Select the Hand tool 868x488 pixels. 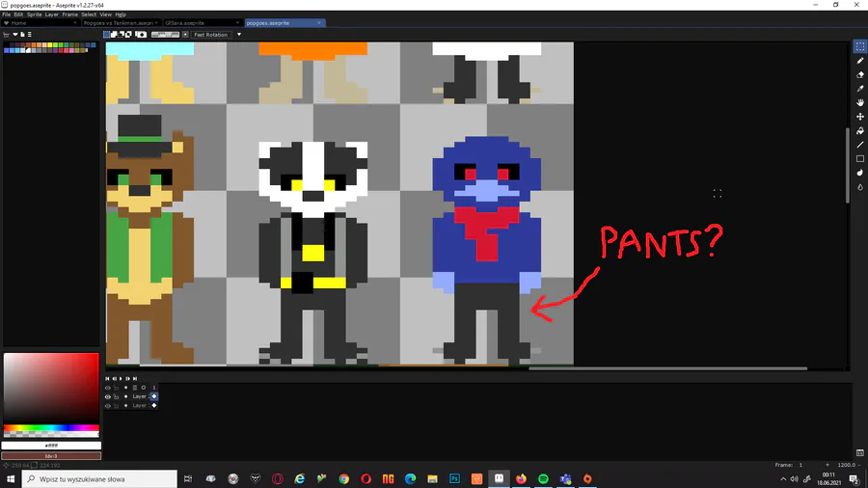(859, 103)
